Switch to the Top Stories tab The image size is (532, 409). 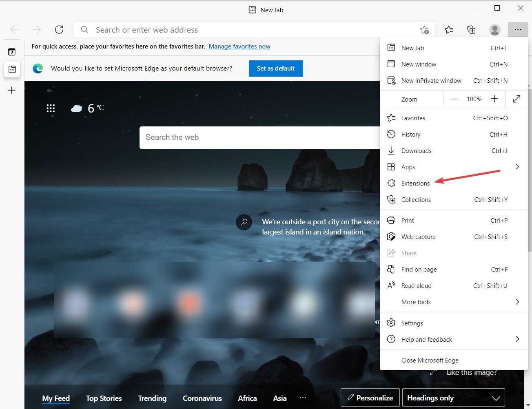click(x=104, y=398)
